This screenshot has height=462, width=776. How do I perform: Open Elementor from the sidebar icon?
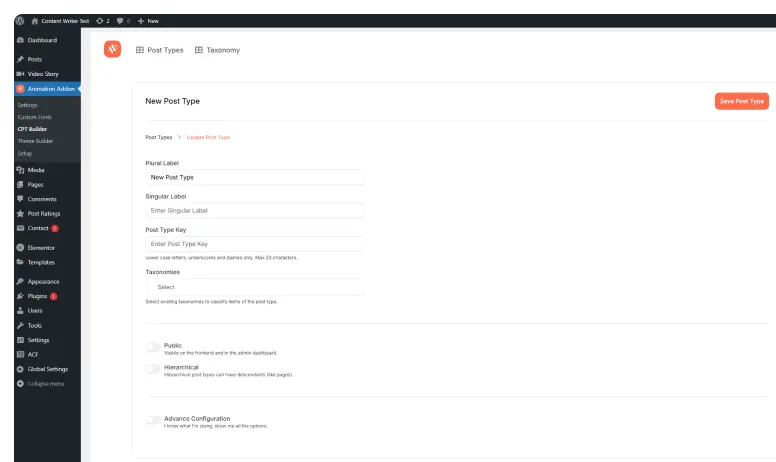[20, 247]
